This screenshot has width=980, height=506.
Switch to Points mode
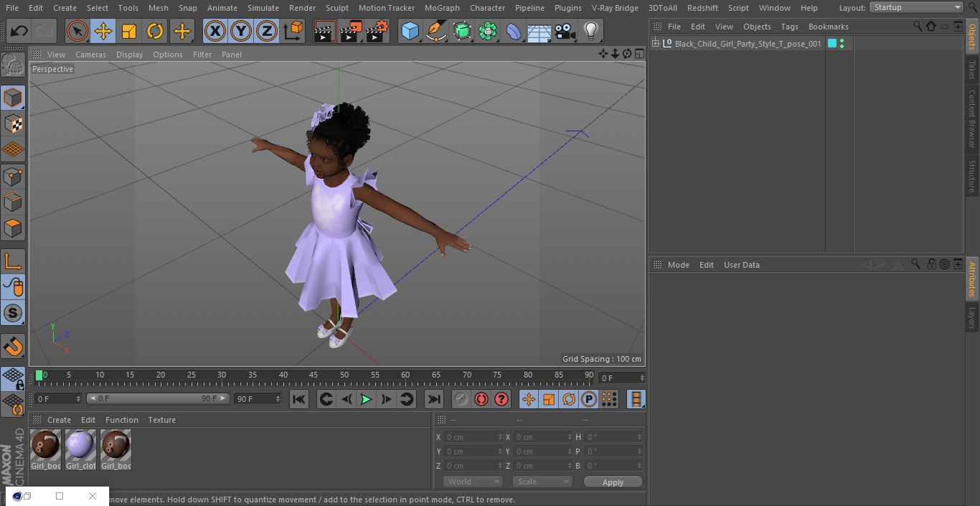[13, 177]
